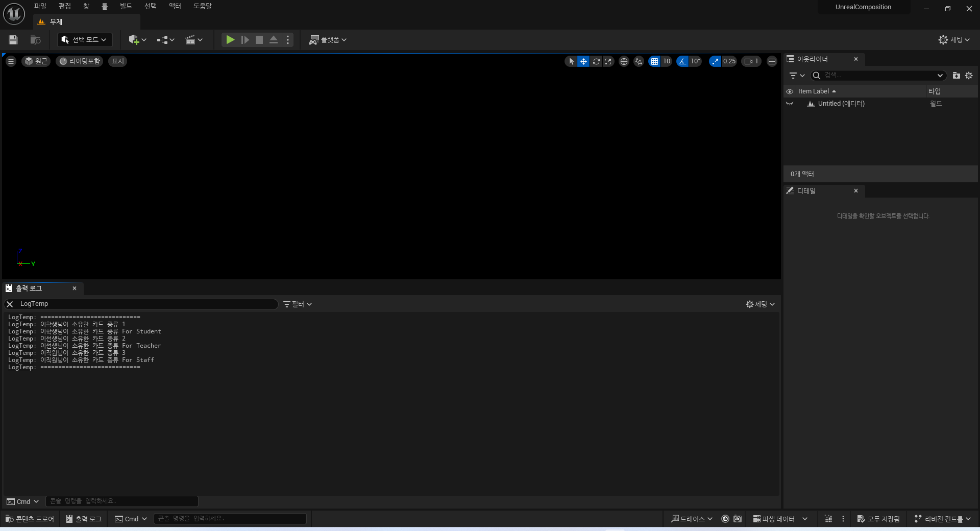
Task: Click the 라이팅포함 lit view mode button
Action: coord(80,61)
